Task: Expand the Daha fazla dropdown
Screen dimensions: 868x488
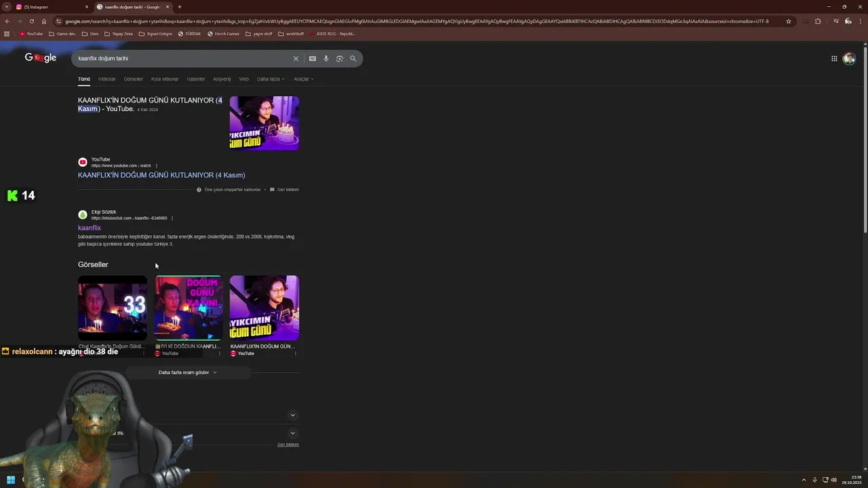Action: point(271,79)
